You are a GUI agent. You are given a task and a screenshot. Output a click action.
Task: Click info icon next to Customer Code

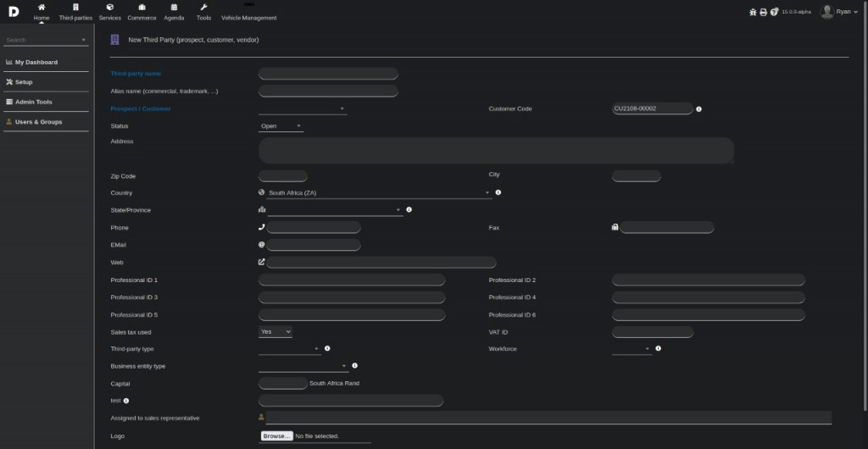coord(699,109)
